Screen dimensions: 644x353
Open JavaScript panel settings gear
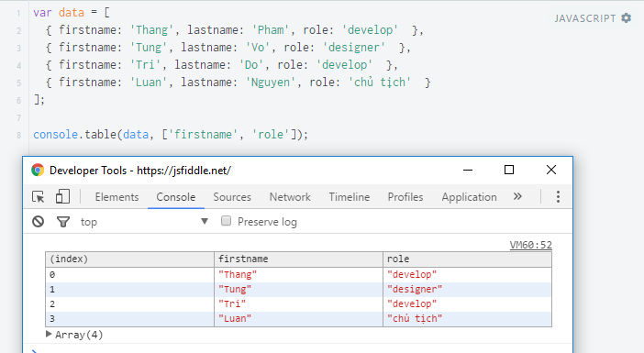tap(626, 18)
